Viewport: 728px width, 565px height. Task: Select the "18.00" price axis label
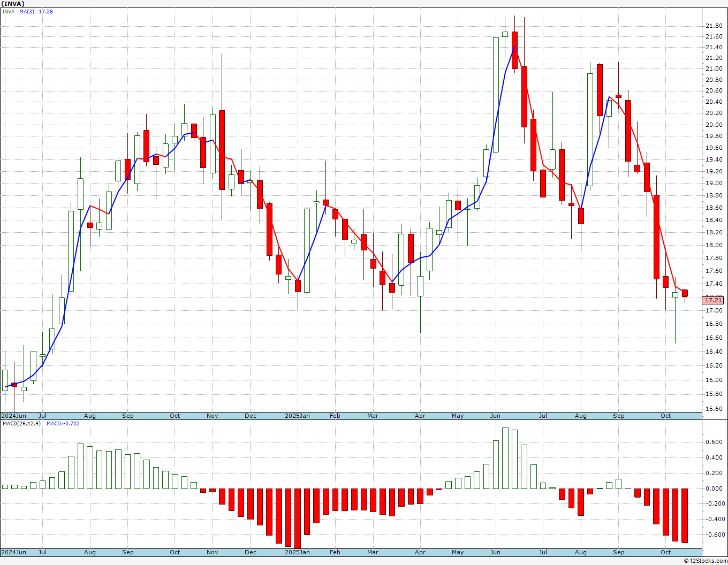pos(714,246)
